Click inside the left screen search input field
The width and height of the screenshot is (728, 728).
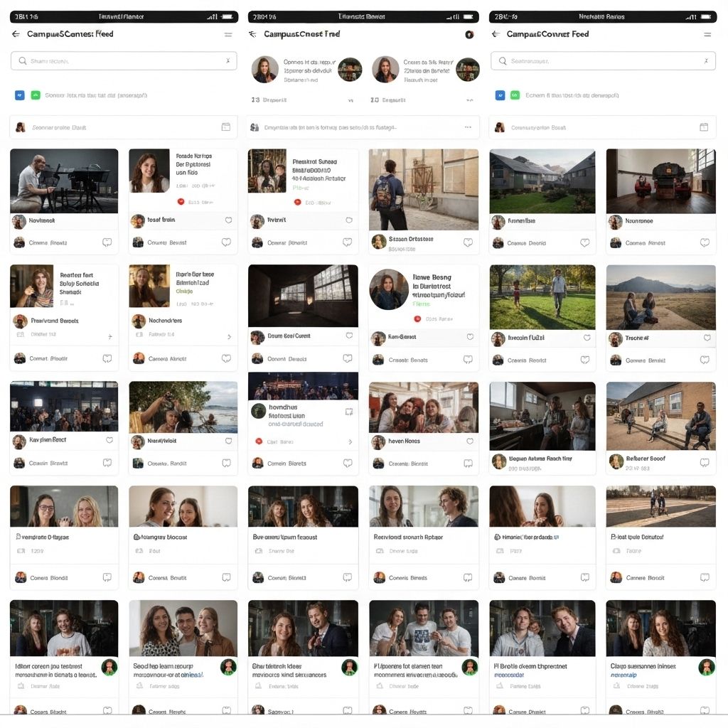click(x=121, y=60)
